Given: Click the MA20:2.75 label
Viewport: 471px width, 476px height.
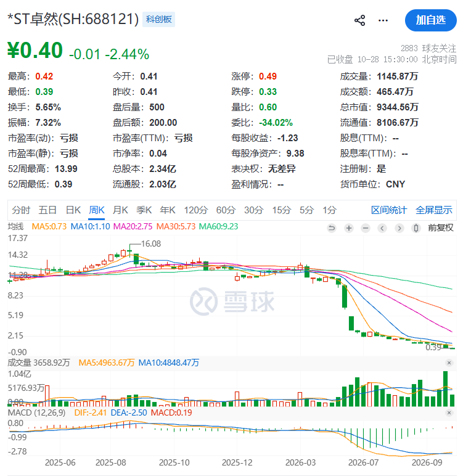Looking at the screenshot, I should click(x=133, y=226).
